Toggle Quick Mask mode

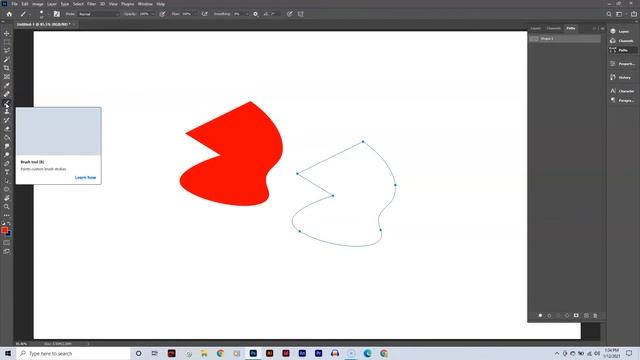[7, 242]
